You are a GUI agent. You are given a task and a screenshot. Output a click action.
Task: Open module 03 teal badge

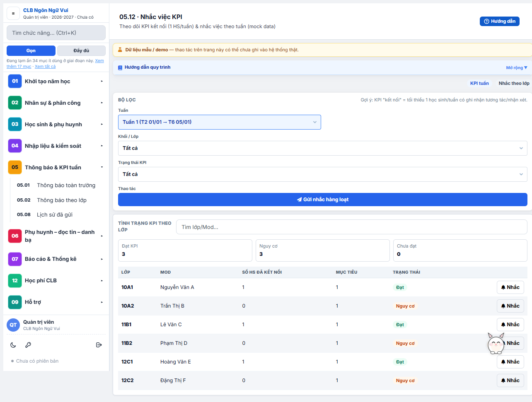click(x=15, y=124)
